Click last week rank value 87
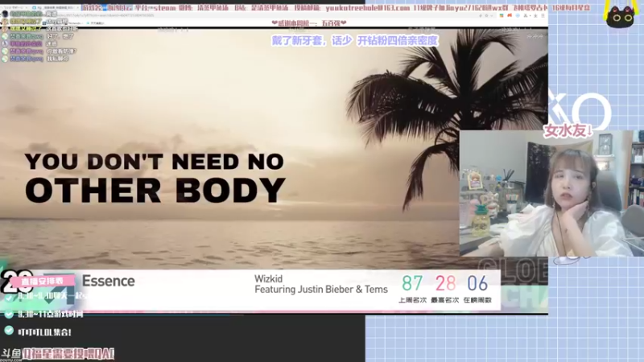644x362 pixels. 412,283
